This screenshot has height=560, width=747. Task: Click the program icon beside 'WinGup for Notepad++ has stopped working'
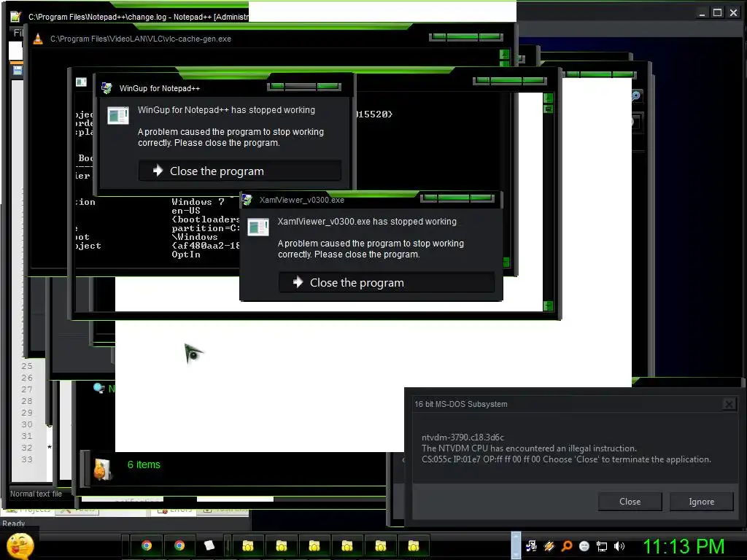tap(117, 115)
